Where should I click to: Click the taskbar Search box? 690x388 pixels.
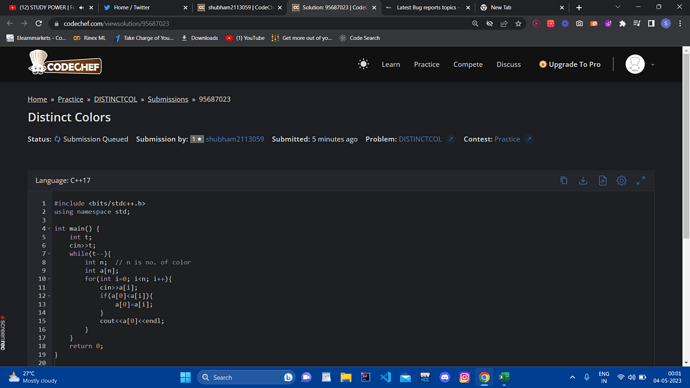[x=246, y=377]
